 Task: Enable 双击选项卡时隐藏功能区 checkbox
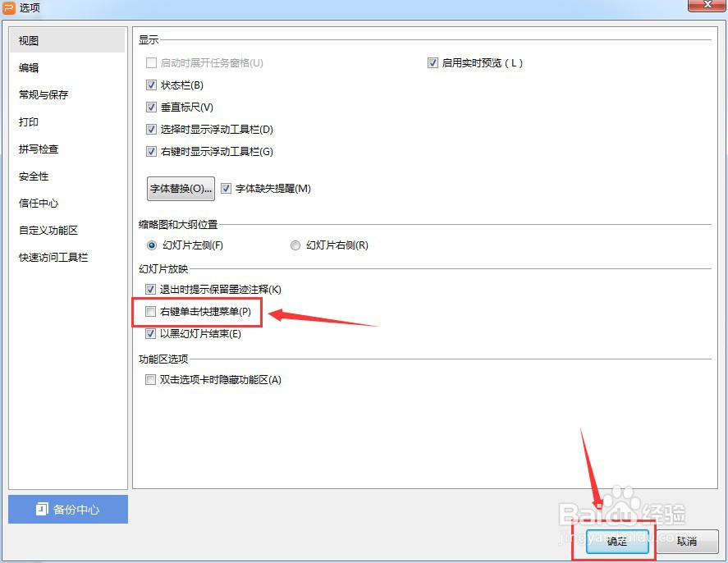pos(150,380)
